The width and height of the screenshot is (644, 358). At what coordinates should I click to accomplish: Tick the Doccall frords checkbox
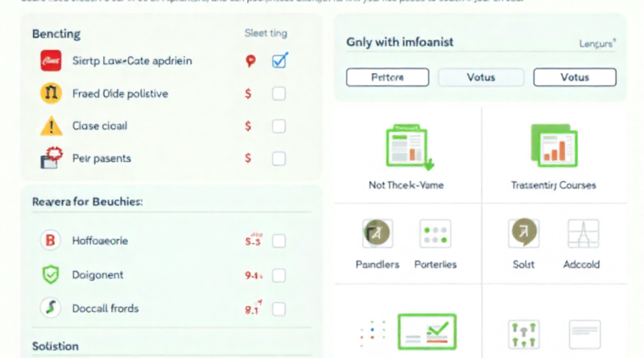pos(279,308)
